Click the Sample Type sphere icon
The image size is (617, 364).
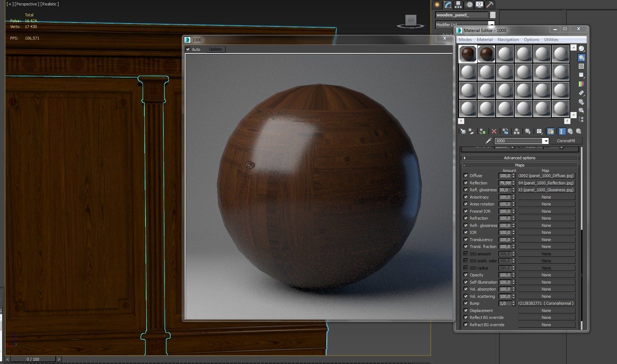point(581,49)
